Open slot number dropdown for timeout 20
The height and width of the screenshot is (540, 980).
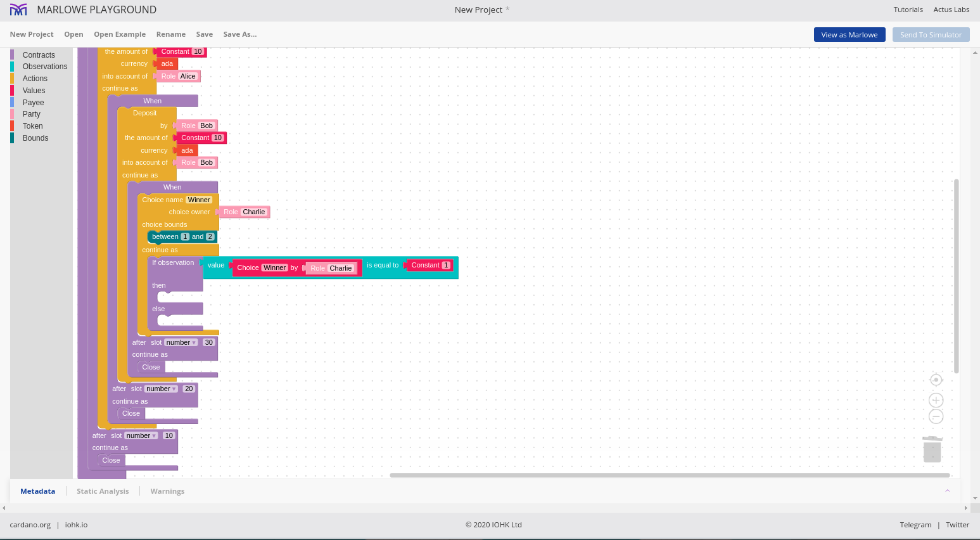(161, 389)
